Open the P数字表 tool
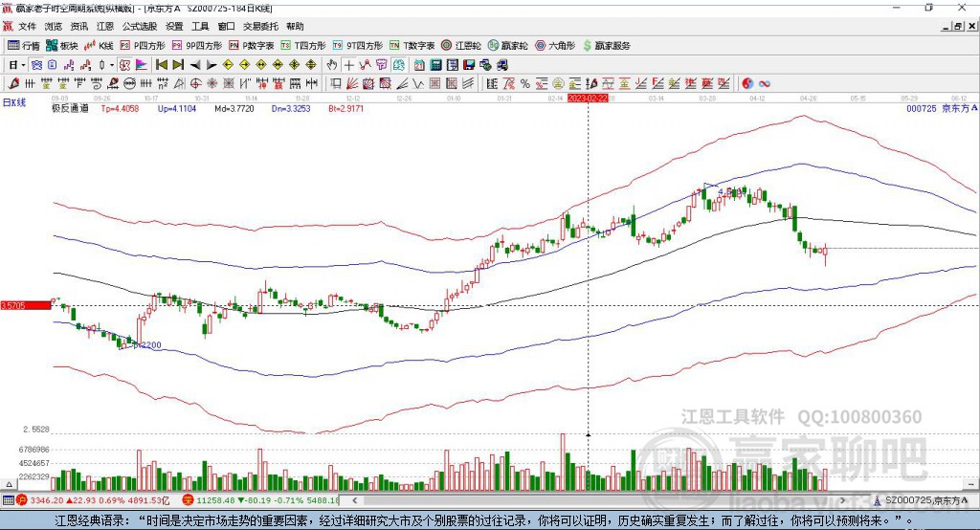Viewport: 980px width, 530px height. point(252,46)
